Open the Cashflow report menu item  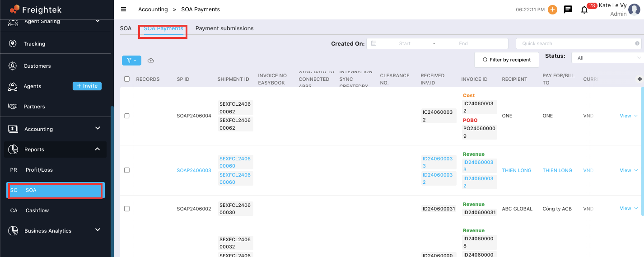click(x=55, y=210)
